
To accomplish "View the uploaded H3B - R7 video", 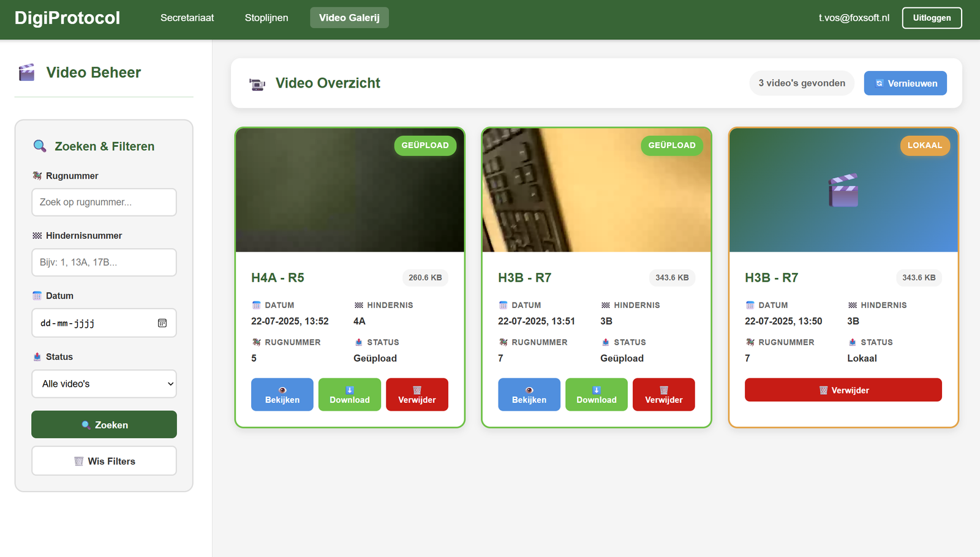I will tap(529, 395).
